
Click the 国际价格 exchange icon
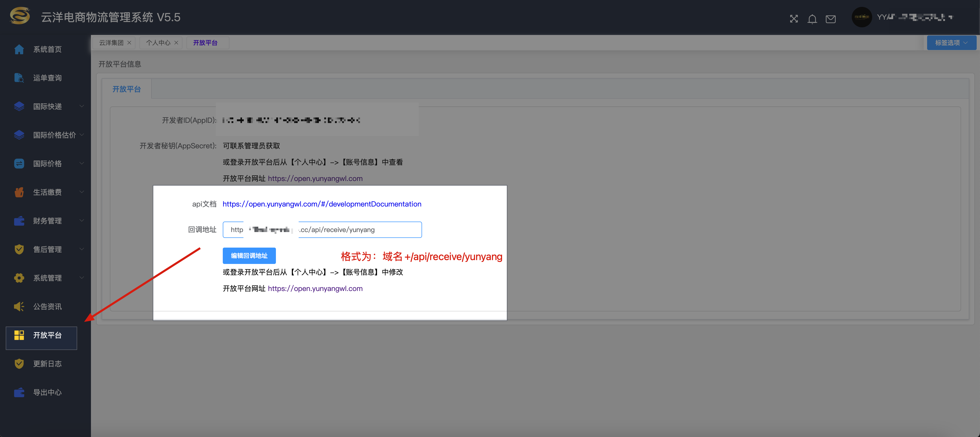pyautogui.click(x=19, y=164)
